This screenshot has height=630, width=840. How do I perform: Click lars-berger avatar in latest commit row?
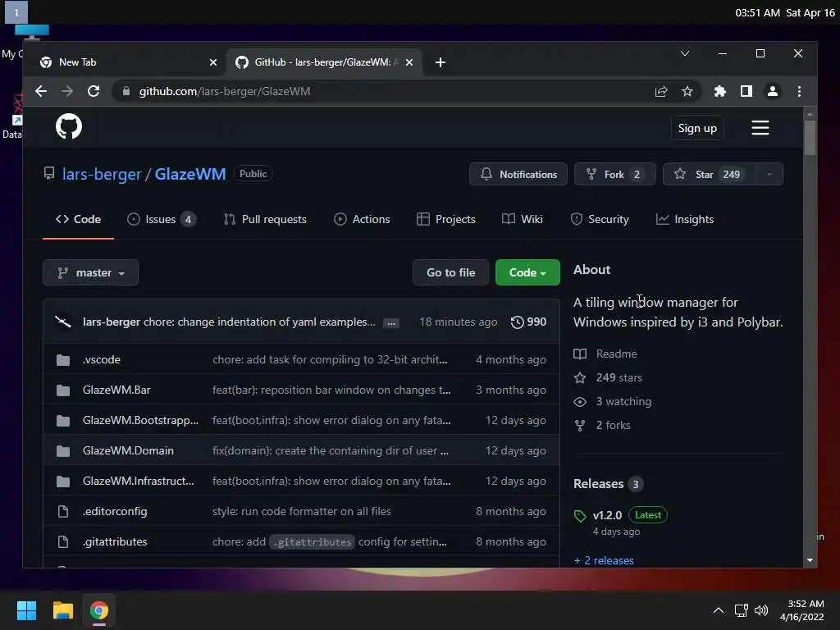(x=63, y=322)
